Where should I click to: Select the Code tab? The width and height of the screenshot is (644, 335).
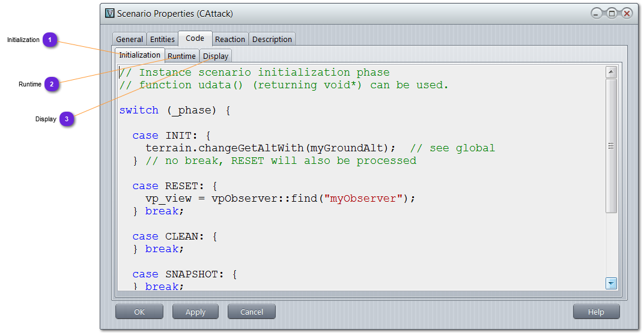click(x=195, y=38)
